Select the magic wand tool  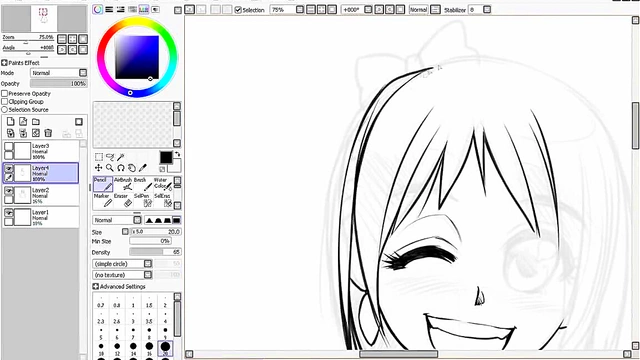pyautogui.click(x=120, y=157)
